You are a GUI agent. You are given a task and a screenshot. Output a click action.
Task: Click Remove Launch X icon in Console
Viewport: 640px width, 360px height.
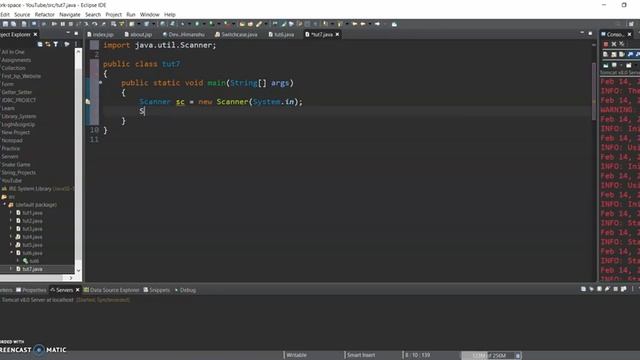(x=614, y=44)
